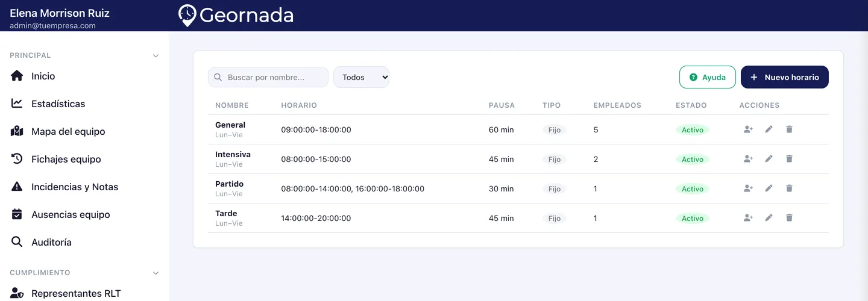
Task: Delete the General schedule
Action: pos(789,129)
